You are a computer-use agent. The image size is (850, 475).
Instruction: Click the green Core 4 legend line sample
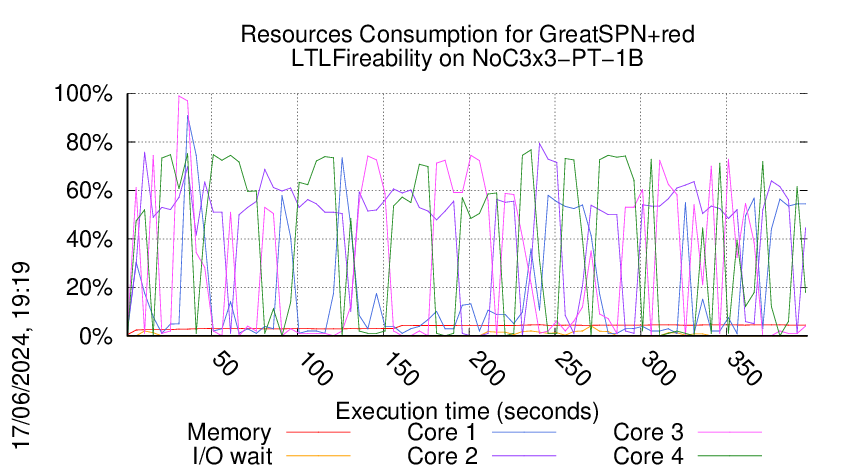[730, 456]
